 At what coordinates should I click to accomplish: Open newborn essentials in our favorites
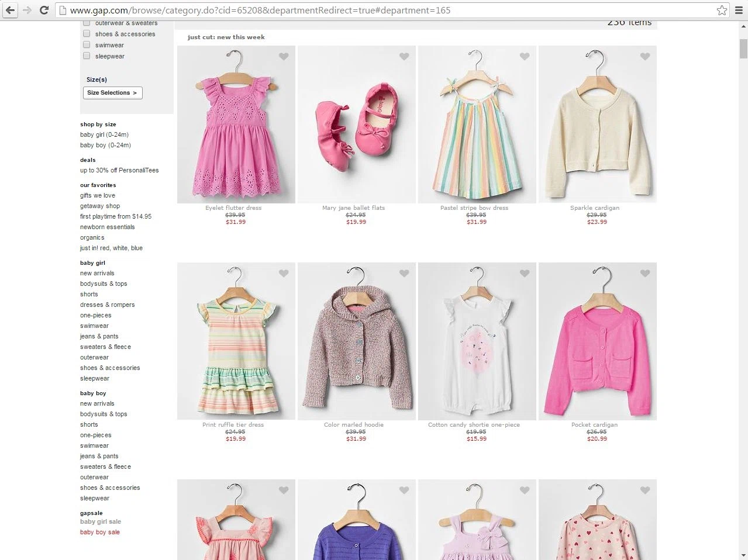(x=108, y=227)
